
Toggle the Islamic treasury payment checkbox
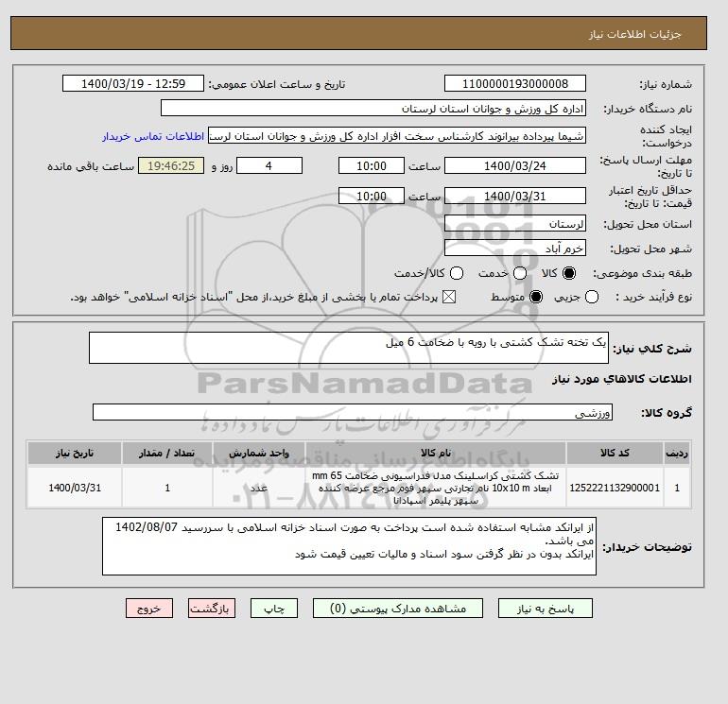coord(449,297)
